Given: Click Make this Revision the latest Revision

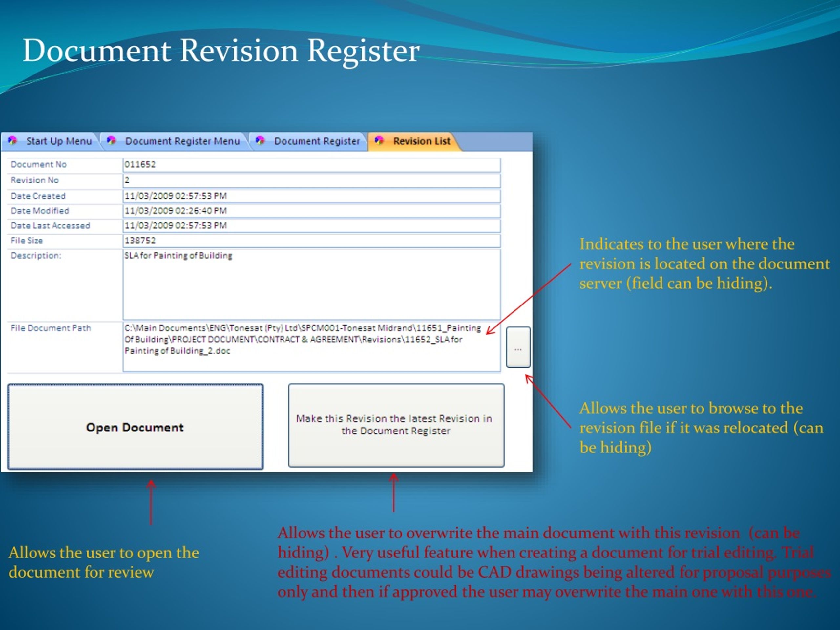Looking at the screenshot, I should (396, 425).
